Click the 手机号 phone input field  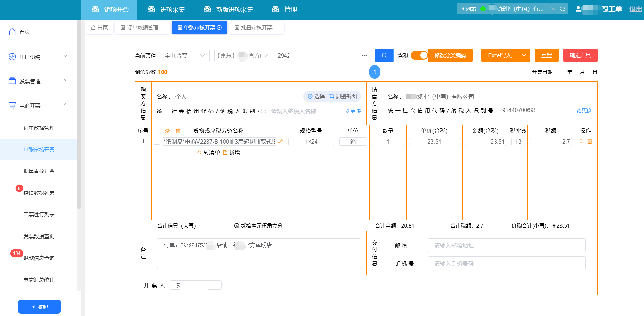(506, 263)
